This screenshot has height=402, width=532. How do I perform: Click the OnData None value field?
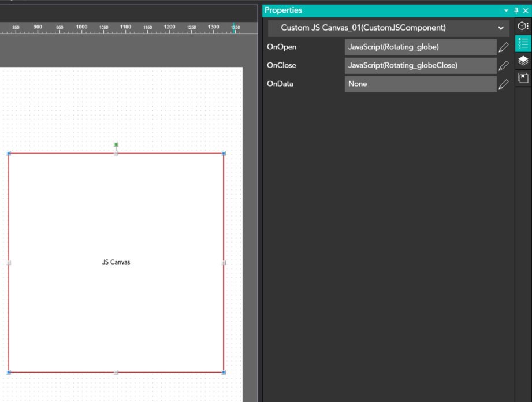(x=421, y=84)
